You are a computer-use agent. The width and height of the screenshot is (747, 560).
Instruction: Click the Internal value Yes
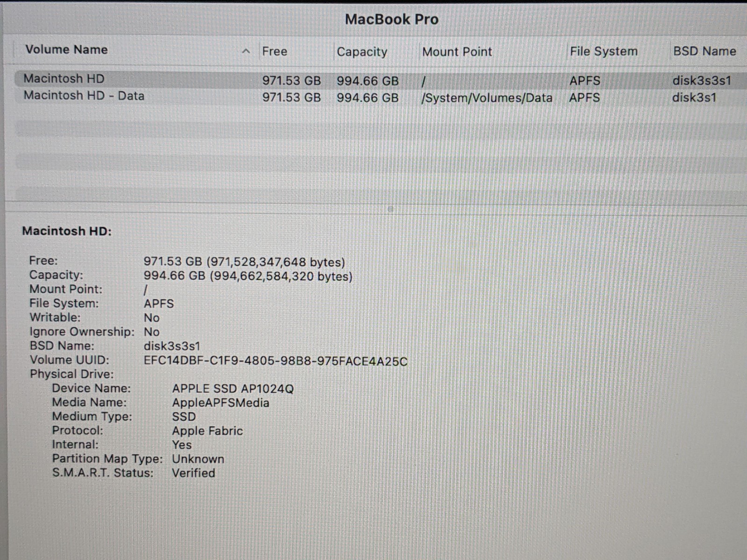[182, 445]
